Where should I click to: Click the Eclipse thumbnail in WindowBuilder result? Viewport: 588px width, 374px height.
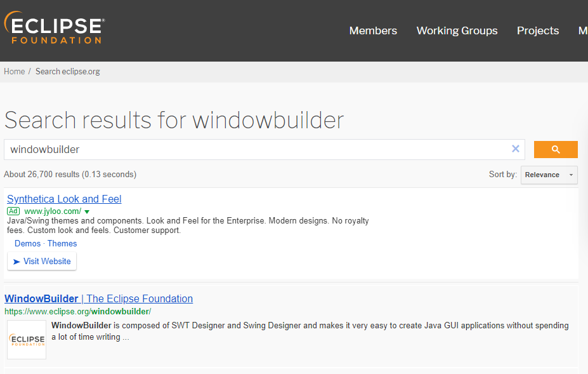tap(27, 340)
